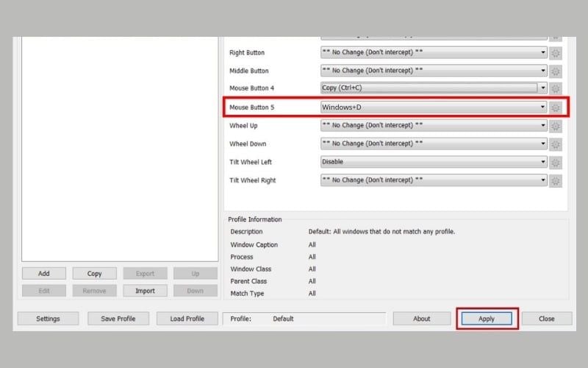Click the Add profile button
Screen dimensions: 588x368
click(x=44, y=273)
